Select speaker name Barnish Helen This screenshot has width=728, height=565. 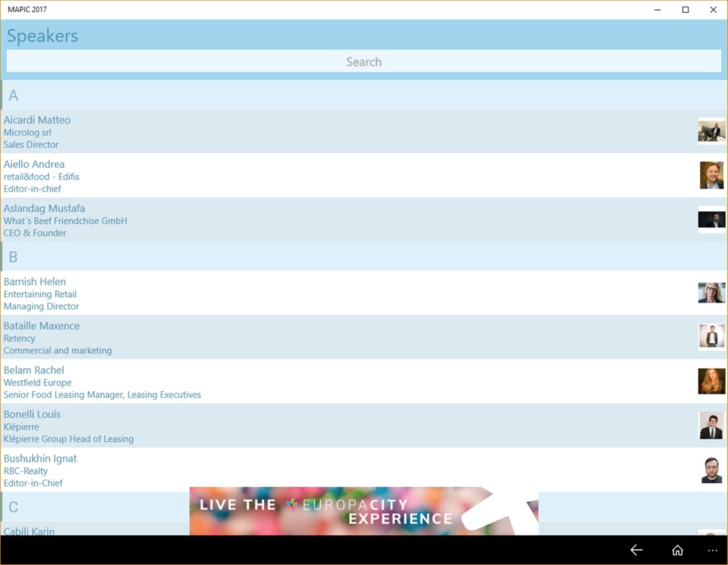(35, 281)
